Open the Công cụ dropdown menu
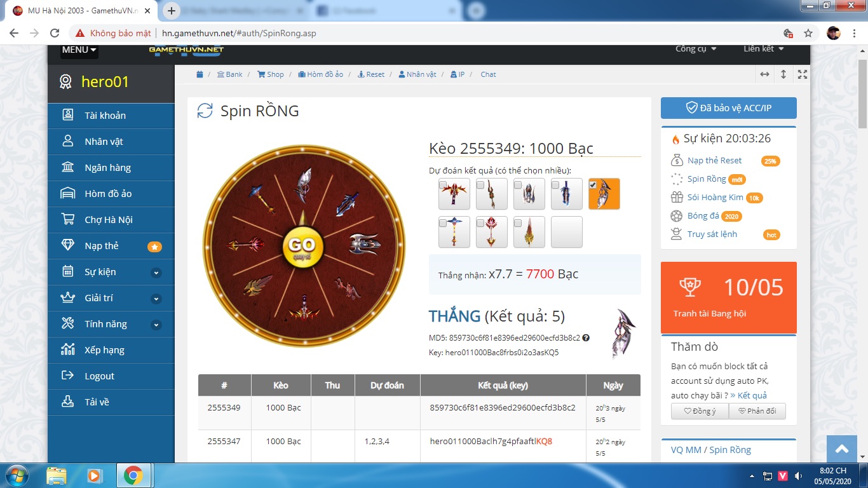 (x=696, y=49)
